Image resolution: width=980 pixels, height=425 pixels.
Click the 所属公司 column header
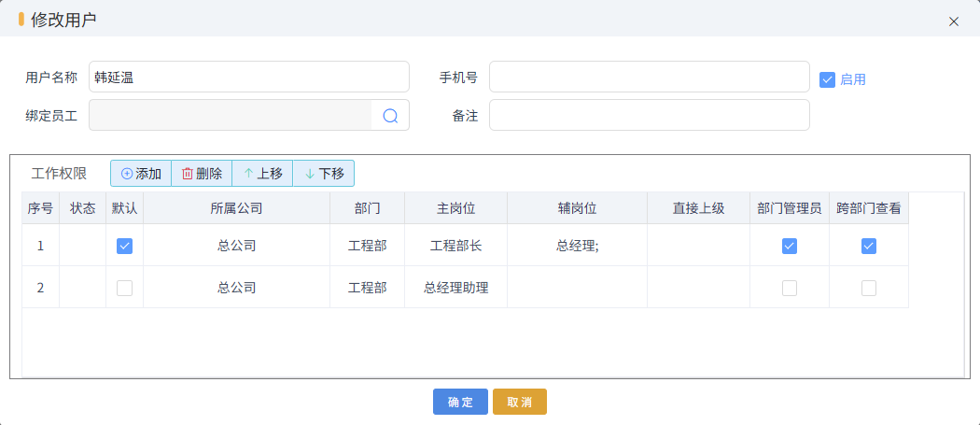[236, 208]
